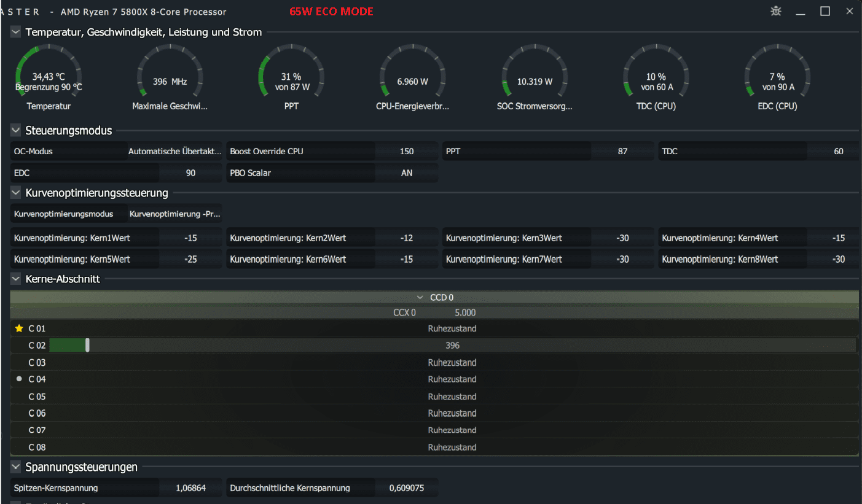Click the PBO Scalar AN value
862x504 pixels.
point(407,173)
